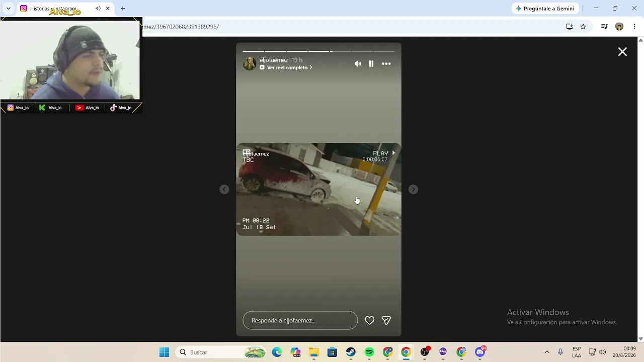Click the "Pregúntale a Gemini" button
The image size is (644, 362).
545,9
